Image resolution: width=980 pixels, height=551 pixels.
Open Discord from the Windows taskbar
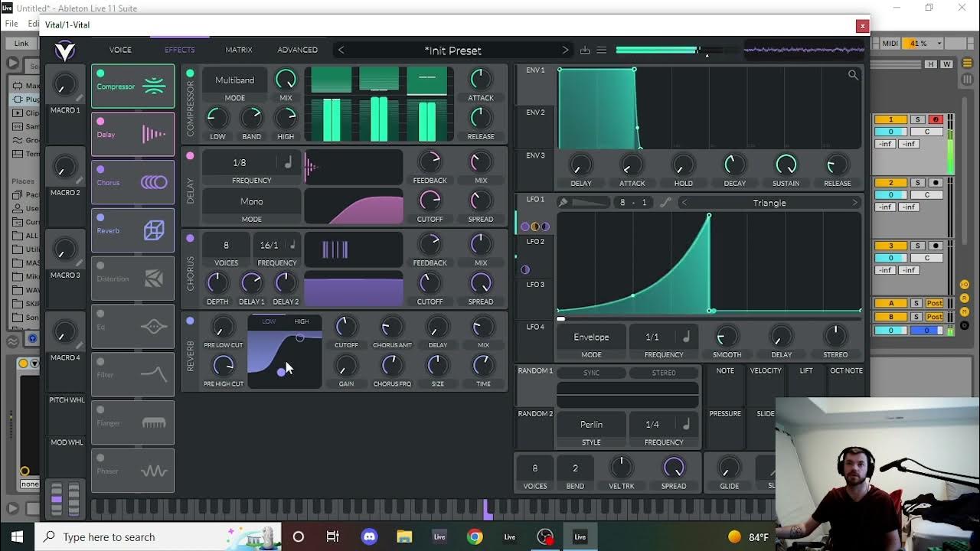pyautogui.click(x=369, y=536)
